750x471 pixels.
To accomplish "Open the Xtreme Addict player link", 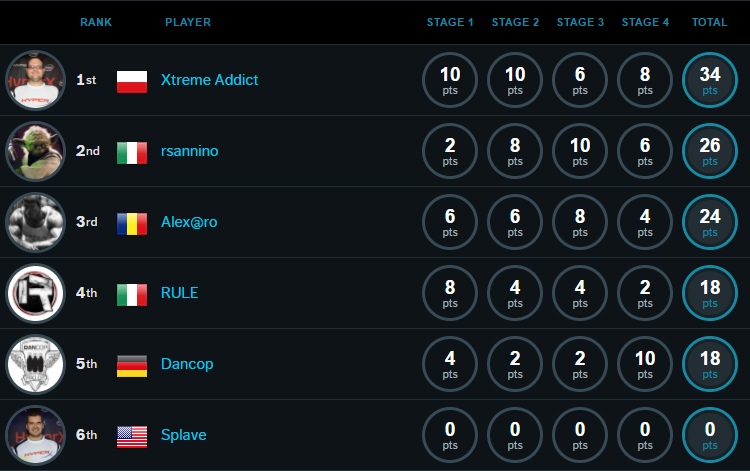I will coord(210,80).
